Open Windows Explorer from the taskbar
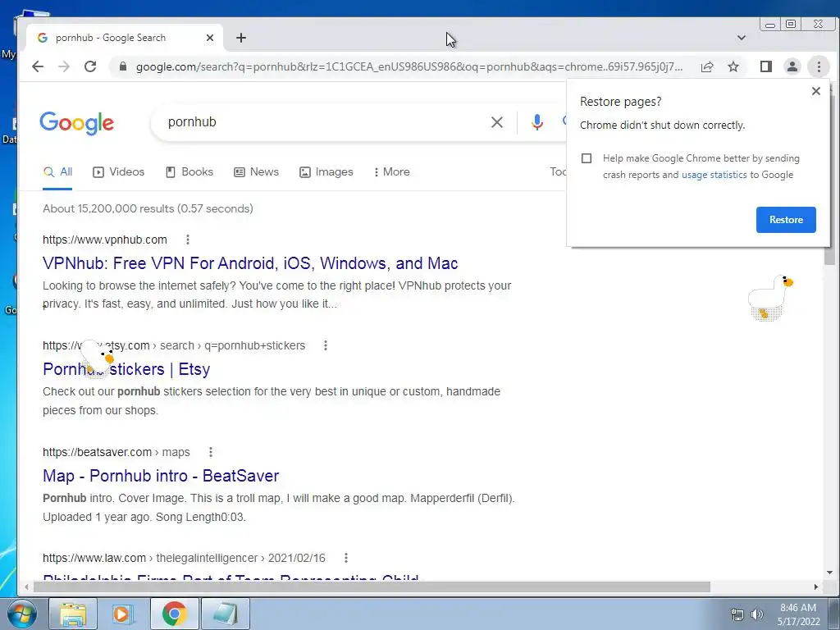Viewport: 840px width, 630px height. coord(73,614)
